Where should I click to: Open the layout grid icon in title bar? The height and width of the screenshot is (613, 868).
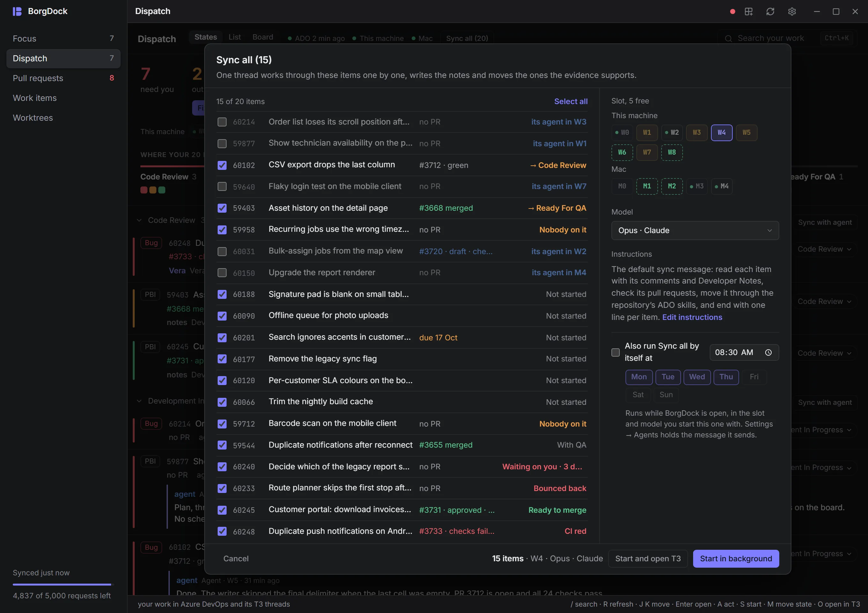[x=749, y=12]
